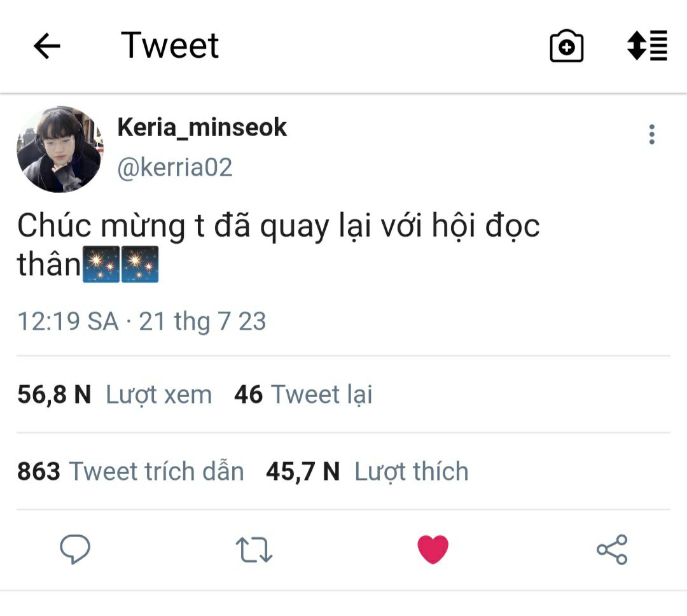Open the @kerria02 handle

tap(175, 167)
